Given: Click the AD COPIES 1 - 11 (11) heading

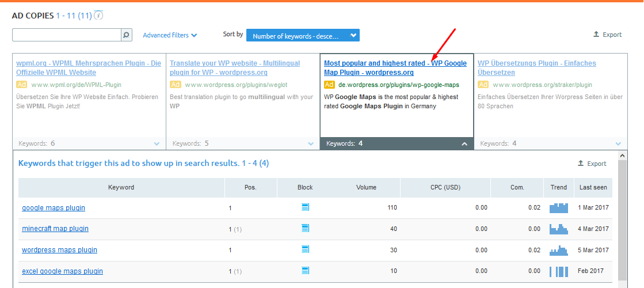Looking at the screenshot, I should click(x=52, y=16).
